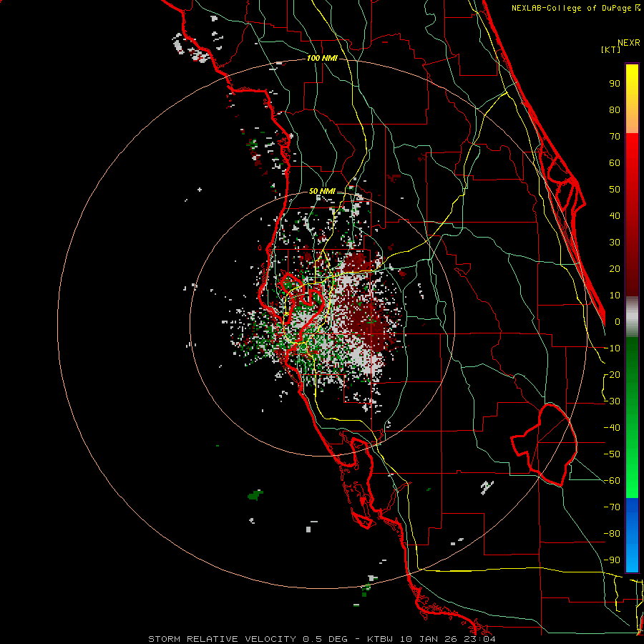Click the -90 value on the velocity scale
The height and width of the screenshot is (644, 644).
612,560
